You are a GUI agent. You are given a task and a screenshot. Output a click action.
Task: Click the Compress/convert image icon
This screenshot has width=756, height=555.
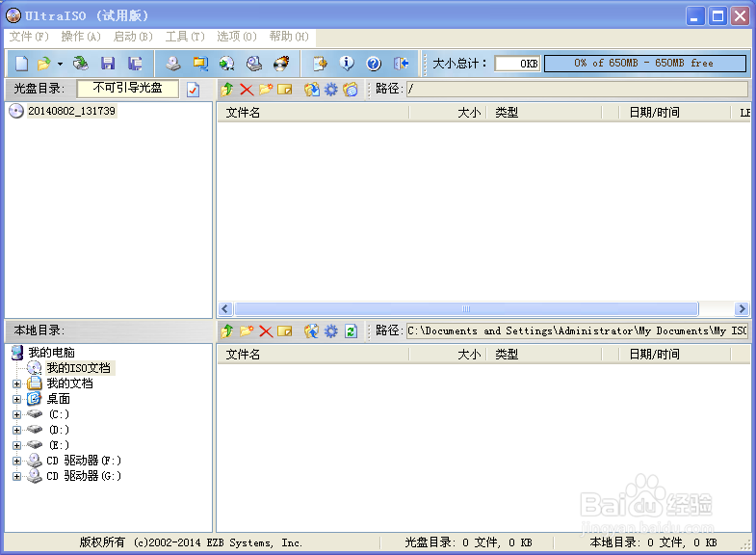tap(200, 64)
